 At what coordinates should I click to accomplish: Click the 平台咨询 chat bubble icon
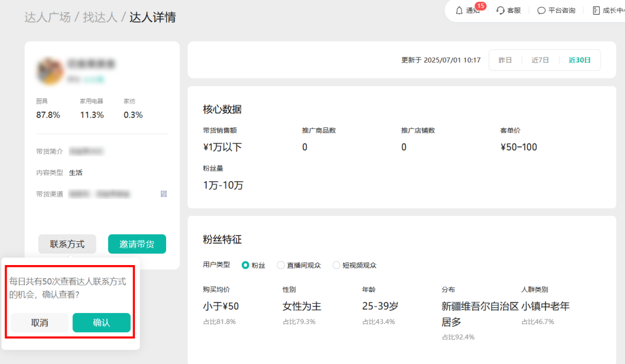point(541,10)
